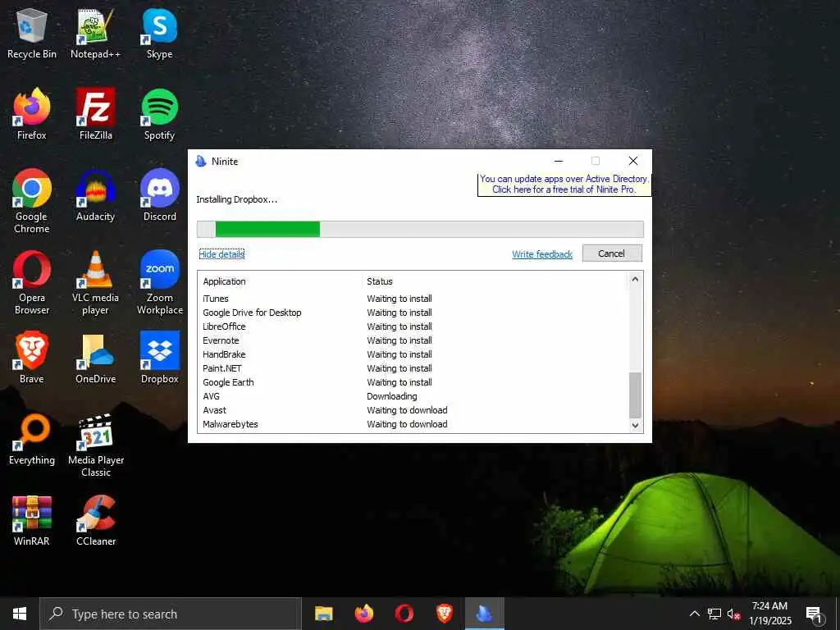Select the Opera Browser desktop shortcut
The image size is (840, 630).
coord(32,283)
